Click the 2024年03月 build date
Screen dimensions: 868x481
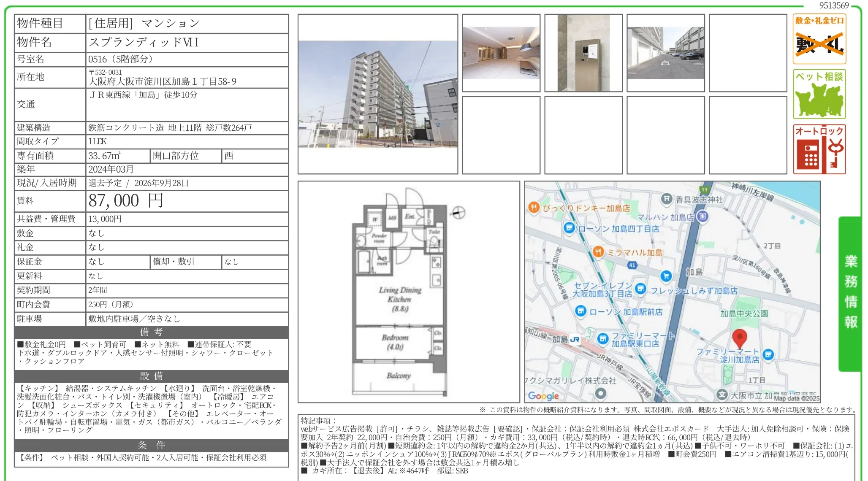tap(111, 169)
